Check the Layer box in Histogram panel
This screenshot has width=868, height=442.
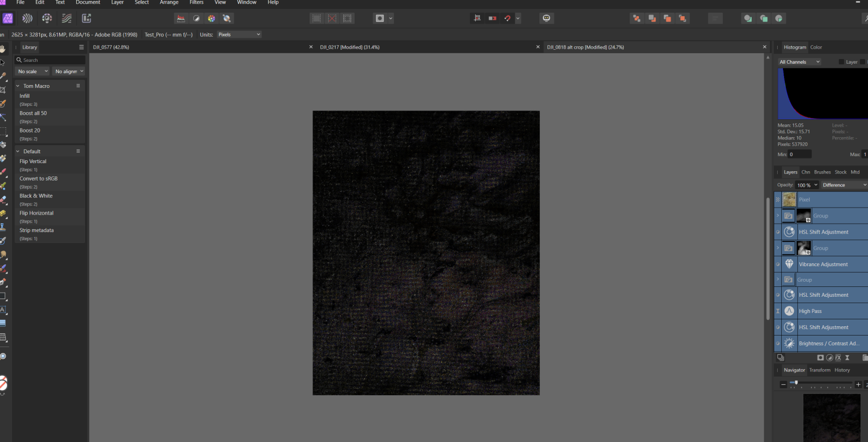tap(841, 62)
